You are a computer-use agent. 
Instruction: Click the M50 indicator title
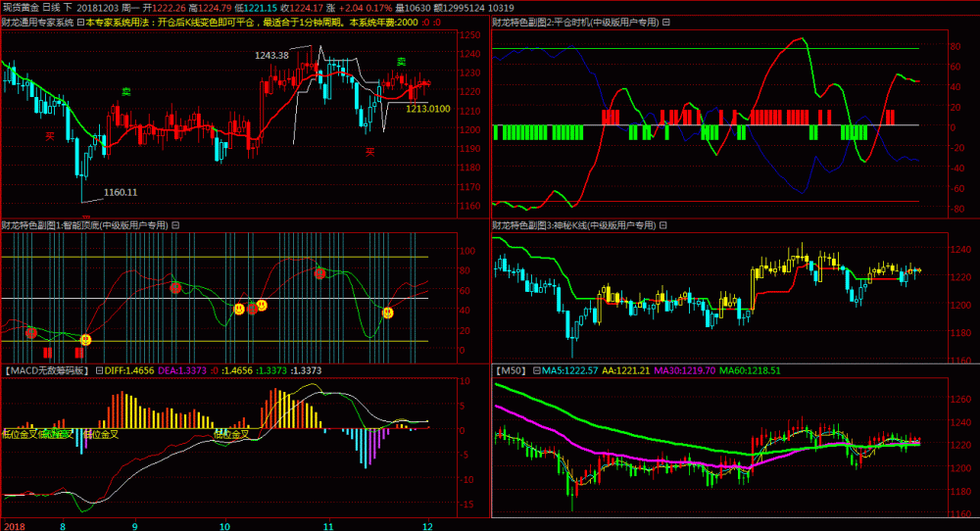[511, 370]
